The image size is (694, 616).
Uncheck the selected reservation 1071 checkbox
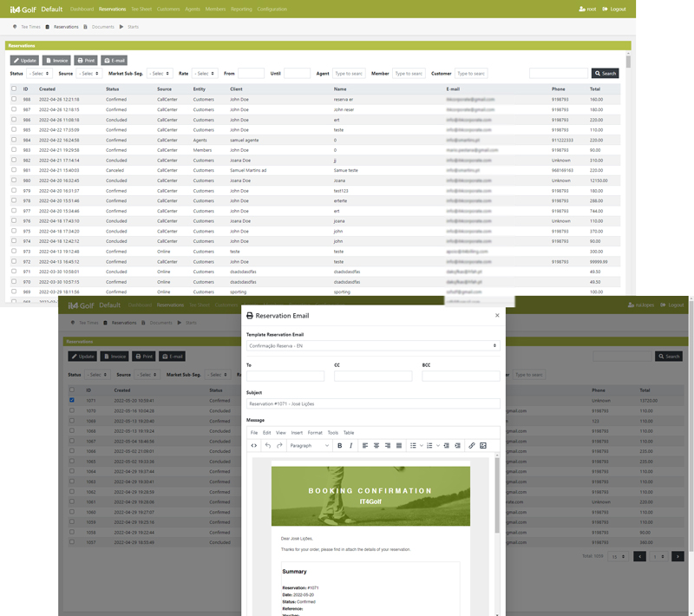point(72,400)
